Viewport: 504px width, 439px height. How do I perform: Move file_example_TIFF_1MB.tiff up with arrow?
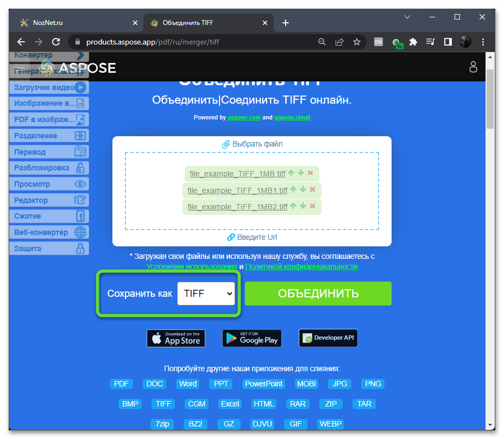pos(291,173)
